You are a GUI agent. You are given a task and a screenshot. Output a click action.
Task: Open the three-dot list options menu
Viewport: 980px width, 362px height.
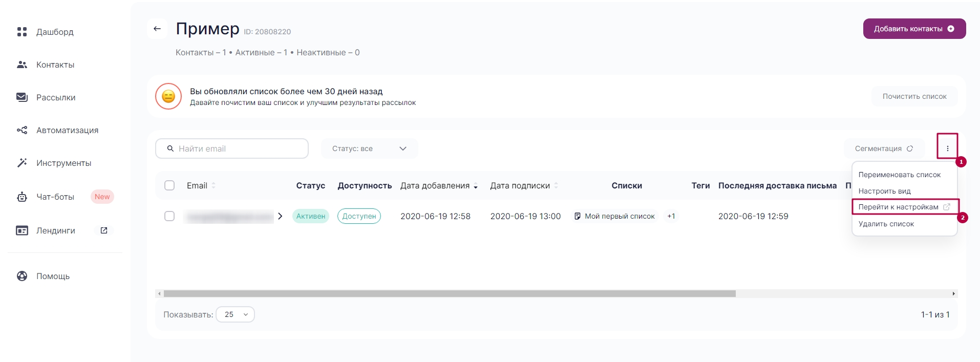click(948, 148)
